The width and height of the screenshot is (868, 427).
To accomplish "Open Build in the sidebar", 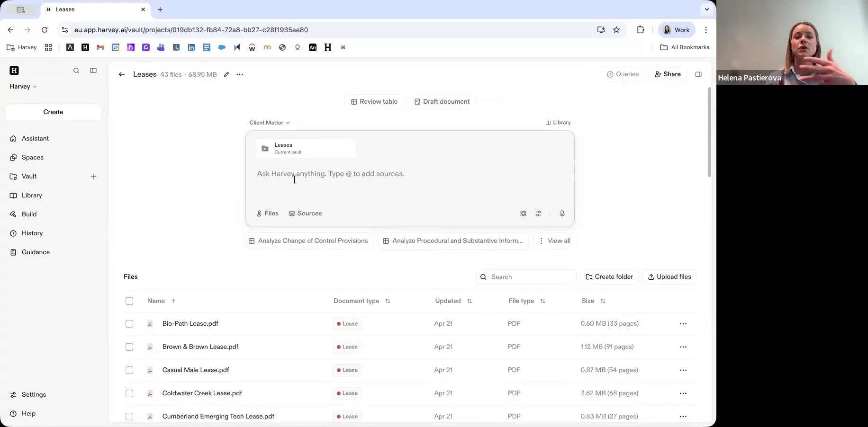I will (x=29, y=214).
